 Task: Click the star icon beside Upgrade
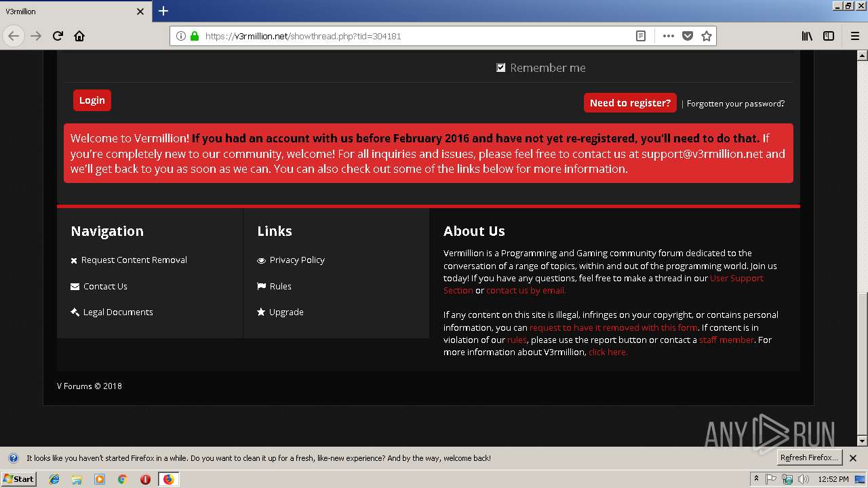[261, 312]
